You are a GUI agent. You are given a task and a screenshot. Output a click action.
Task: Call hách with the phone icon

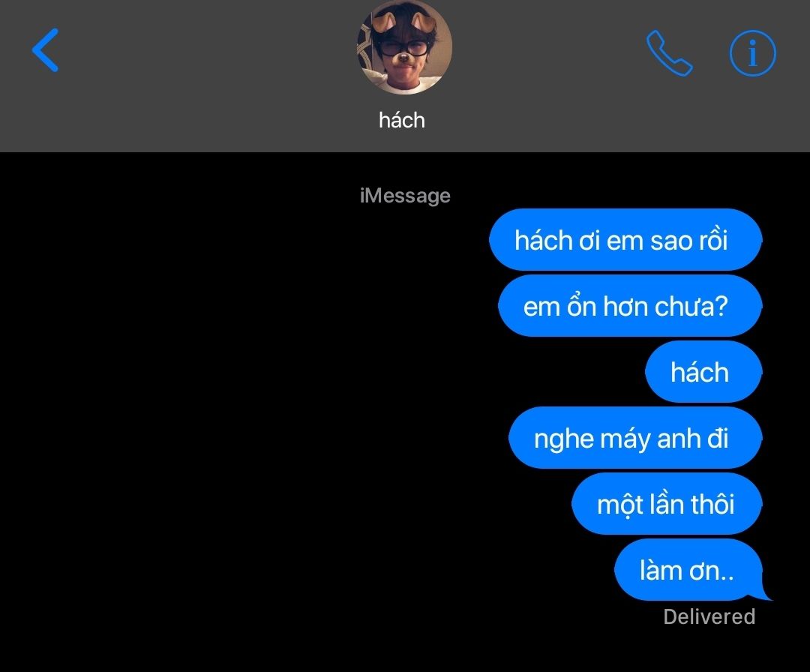coord(669,53)
